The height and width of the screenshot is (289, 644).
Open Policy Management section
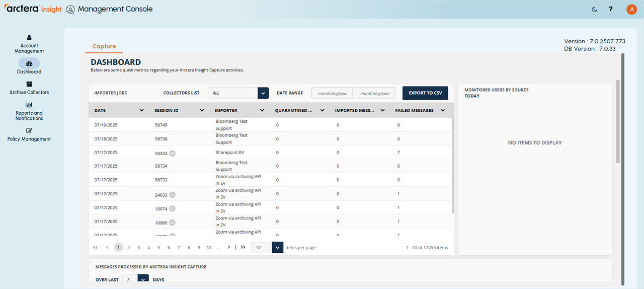point(29,135)
